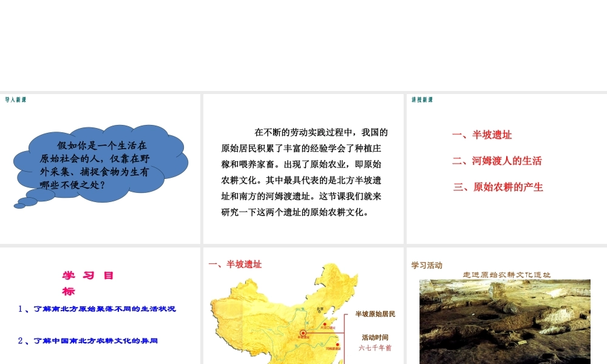Open the outline slide listing three sections
This screenshot has width=607, height=364.
pos(507,169)
